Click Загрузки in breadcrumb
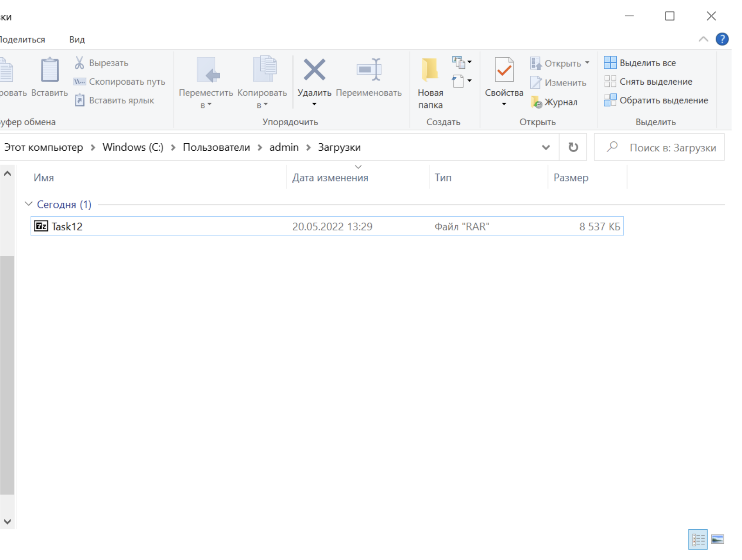 (339, 147)
